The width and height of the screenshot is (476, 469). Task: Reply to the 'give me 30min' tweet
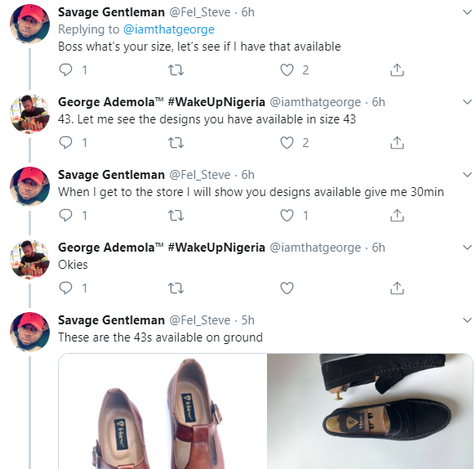pos(65,216)
